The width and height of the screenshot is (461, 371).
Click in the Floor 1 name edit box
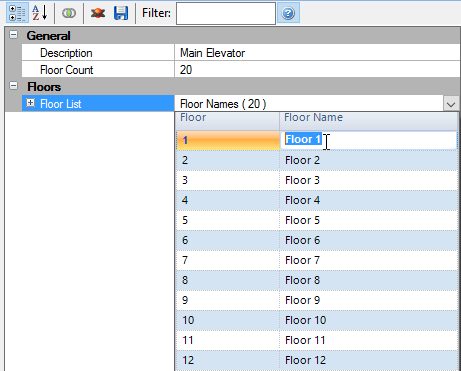pos(369,140)
